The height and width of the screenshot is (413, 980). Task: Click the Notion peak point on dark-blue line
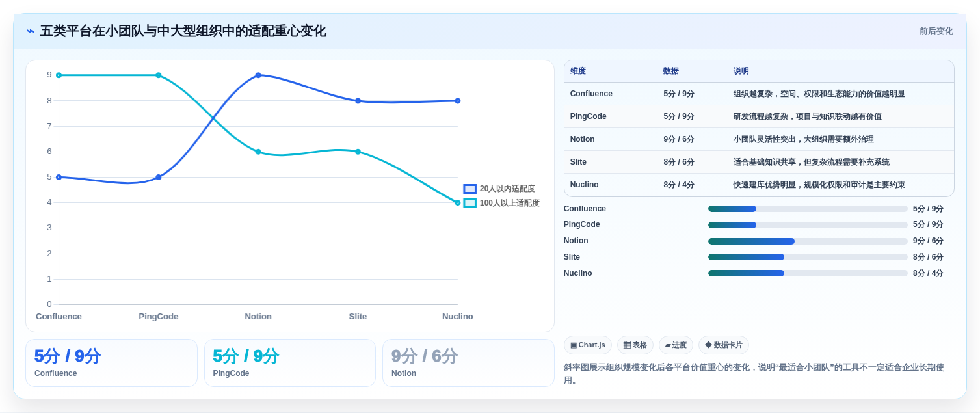tap(258, 75)
